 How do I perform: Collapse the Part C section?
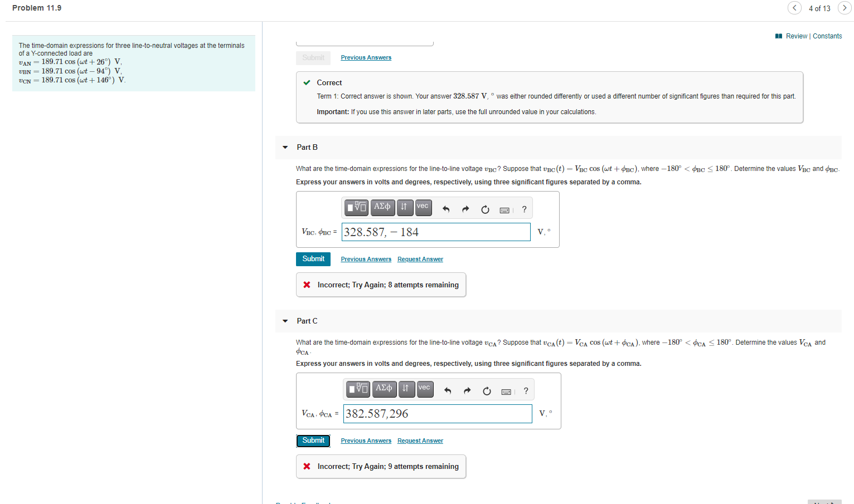click(285, 321)
